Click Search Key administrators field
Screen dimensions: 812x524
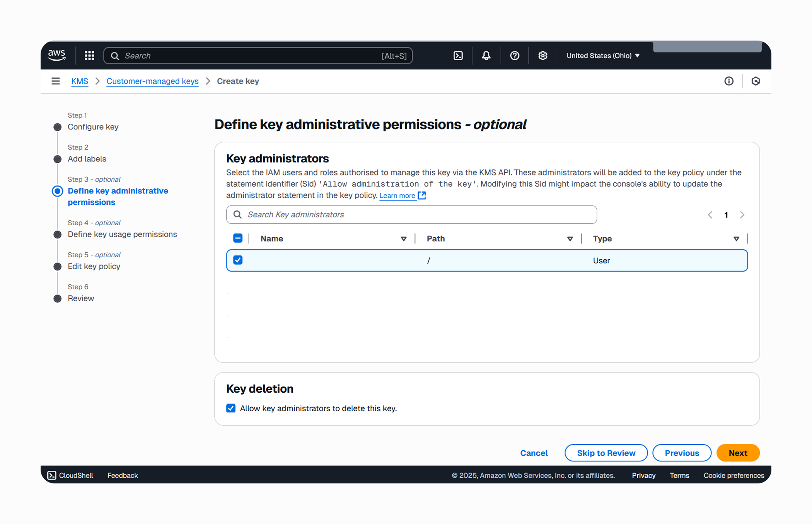tap(411, 214)
